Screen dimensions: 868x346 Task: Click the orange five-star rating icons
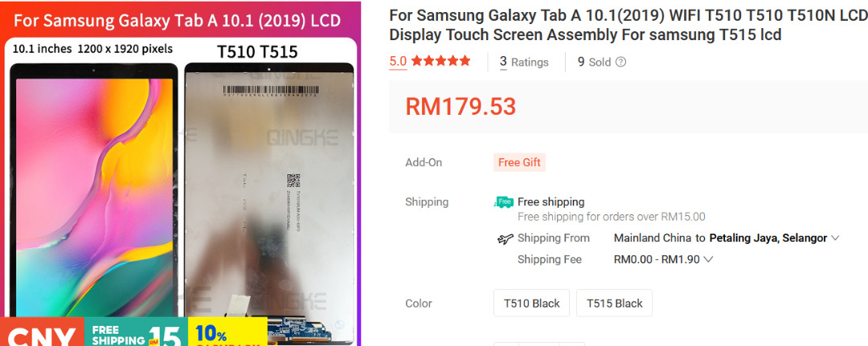click(x=441, y=61)
